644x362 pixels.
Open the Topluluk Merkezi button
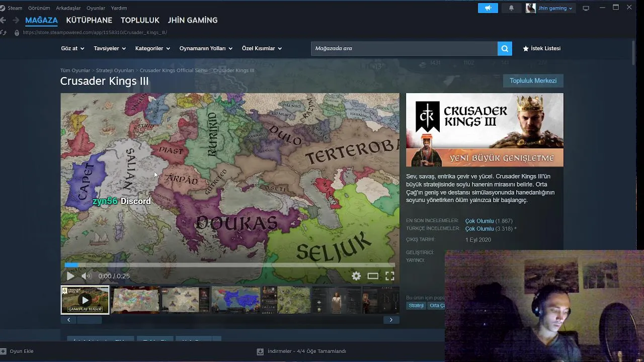tap(533, 80)
